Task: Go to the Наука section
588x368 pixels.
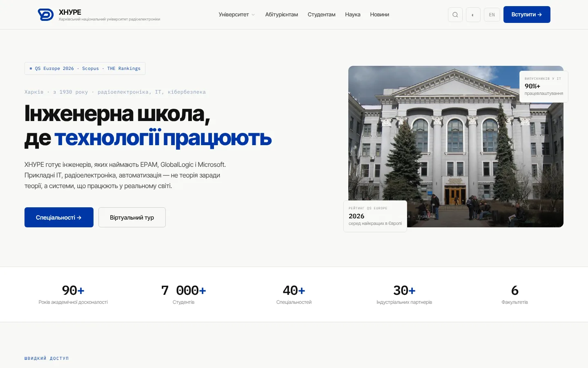Action: [353, 15]
